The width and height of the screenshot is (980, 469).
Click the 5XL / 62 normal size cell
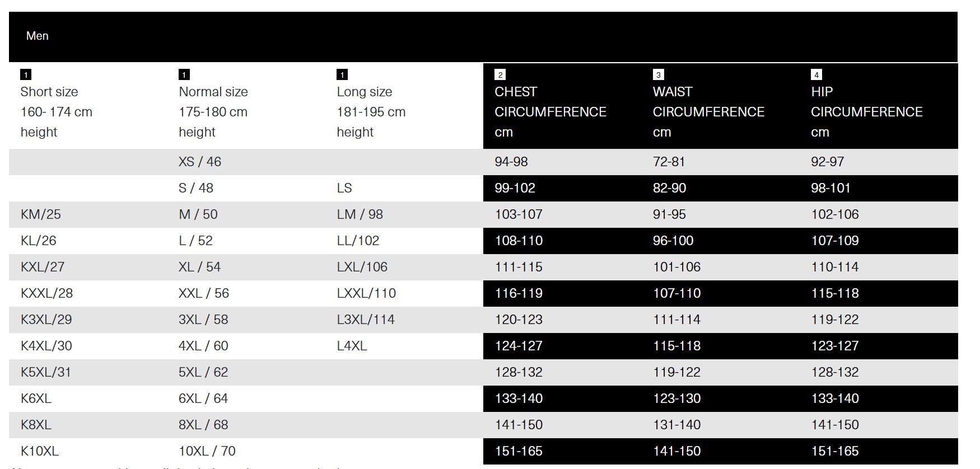tap(203, 372)
